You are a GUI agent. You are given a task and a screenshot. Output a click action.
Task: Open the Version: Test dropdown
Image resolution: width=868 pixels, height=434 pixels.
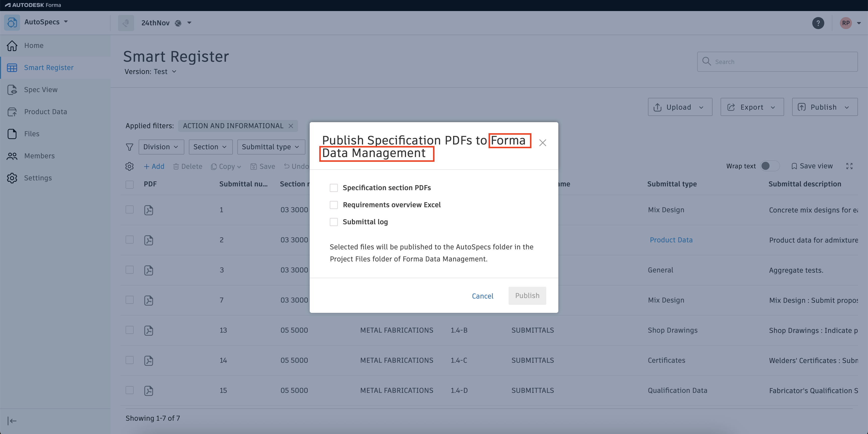tap(150, 72)
